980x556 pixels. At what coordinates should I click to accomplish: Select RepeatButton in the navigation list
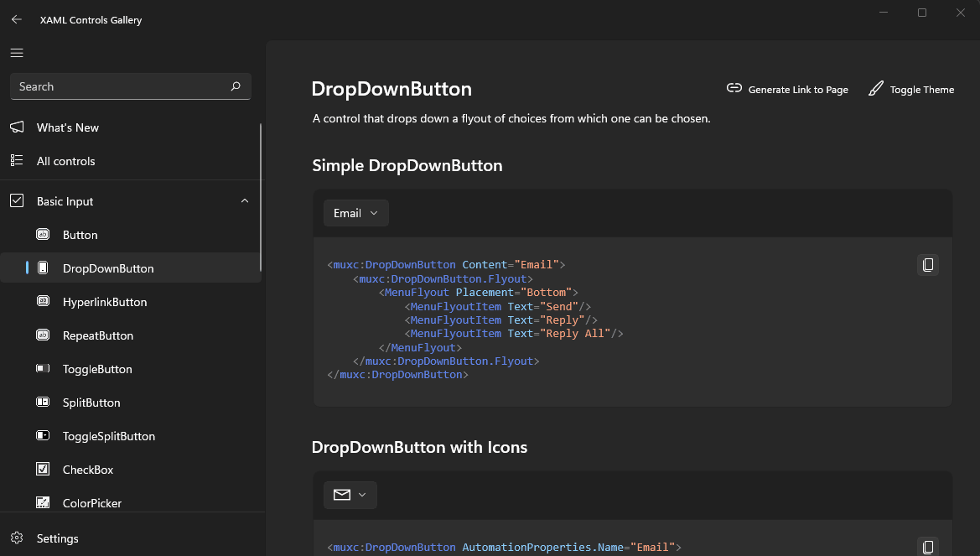pos(98,335)
